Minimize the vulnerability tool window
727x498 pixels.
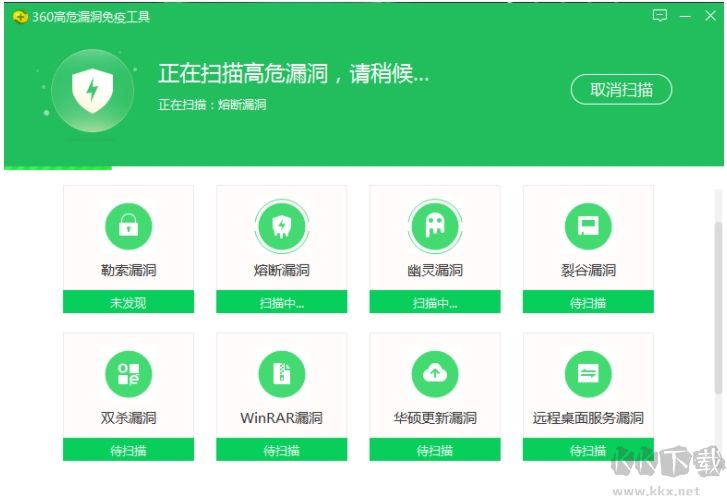[685, 16]
